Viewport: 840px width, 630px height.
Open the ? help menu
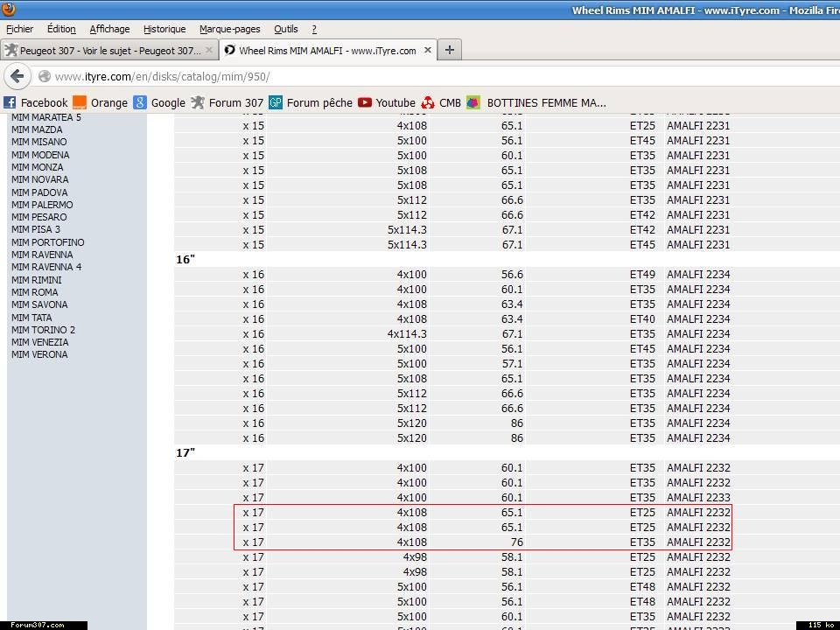[314, 29]
